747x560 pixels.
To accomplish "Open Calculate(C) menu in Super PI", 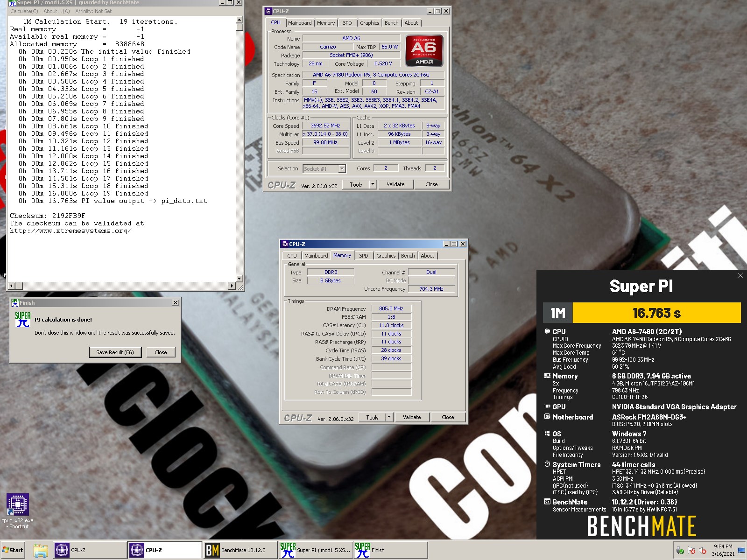I will tap(24, 11).
